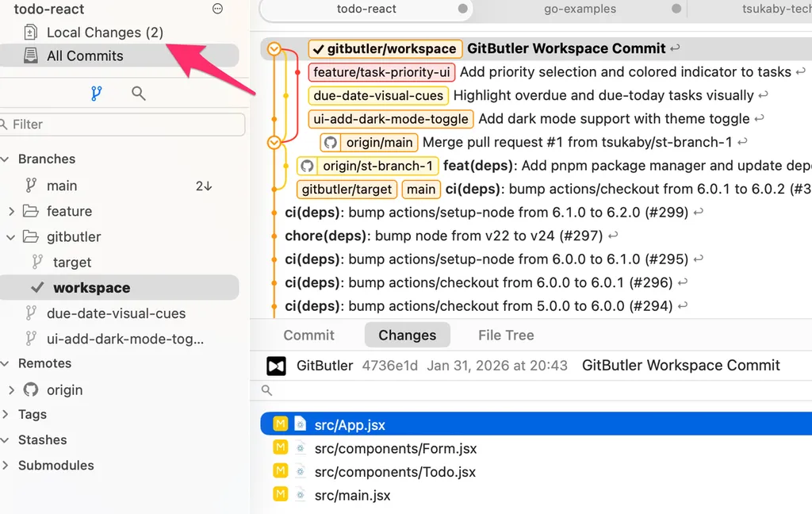Expand the origin remote
This screenshot has height=514, width=812.
11,390
